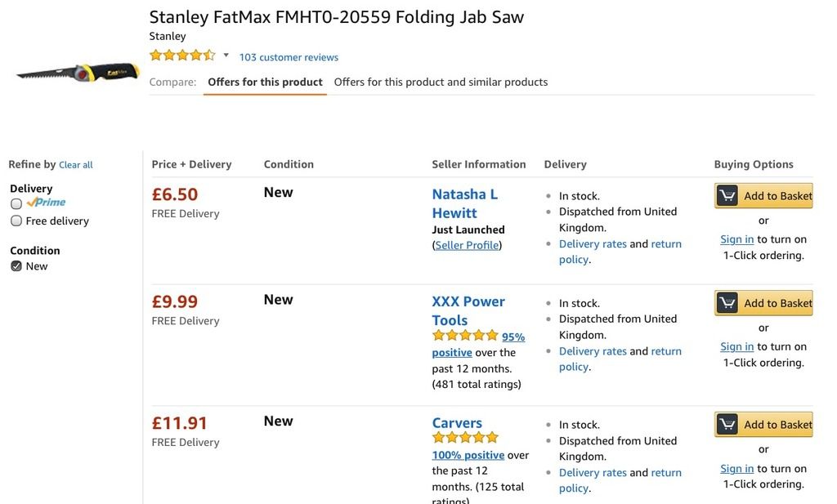View the Seller Profile link
The height and width of the screenshot is (504, 837).
467,245
